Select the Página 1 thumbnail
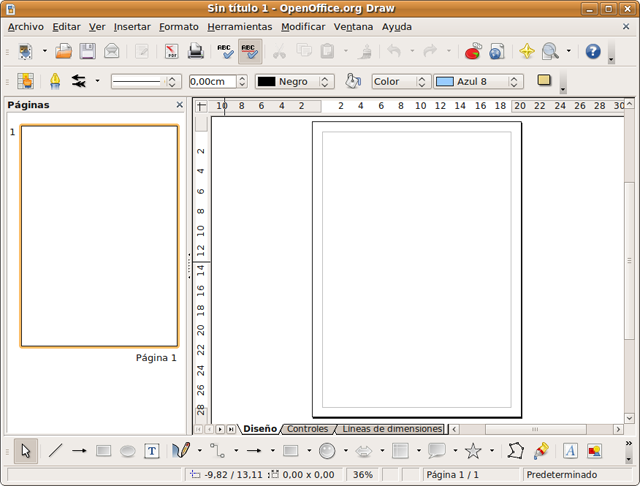The width and height of the screenshot is (640, 486). click(99, 236)
